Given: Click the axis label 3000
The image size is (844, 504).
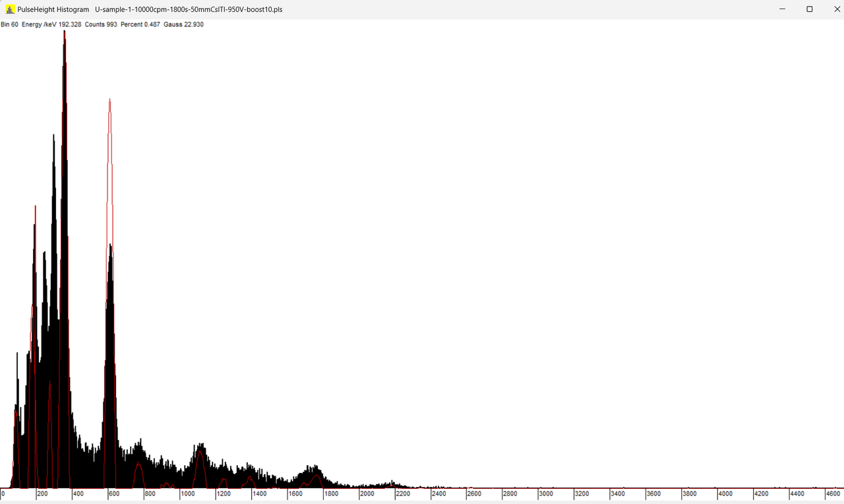Looking at the screenshot, I should (546, 493).
